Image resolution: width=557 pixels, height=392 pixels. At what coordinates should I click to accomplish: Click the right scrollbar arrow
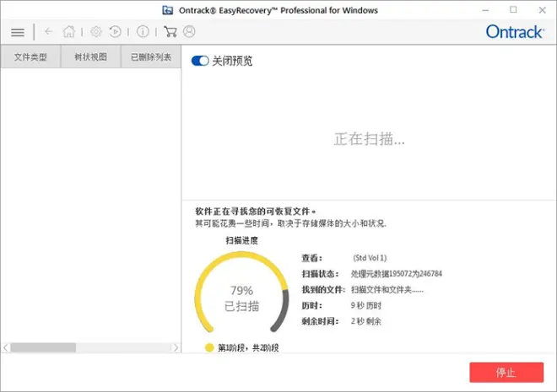click(x=176, y=347)
